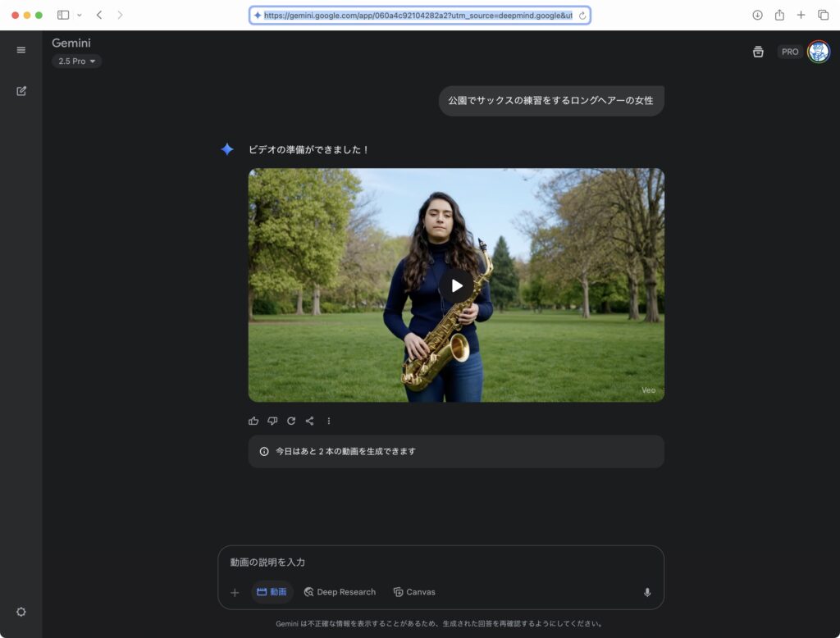Open the Gemini hamburger main menu
This screenshot has height=638, width=840.
click(21, 50)
